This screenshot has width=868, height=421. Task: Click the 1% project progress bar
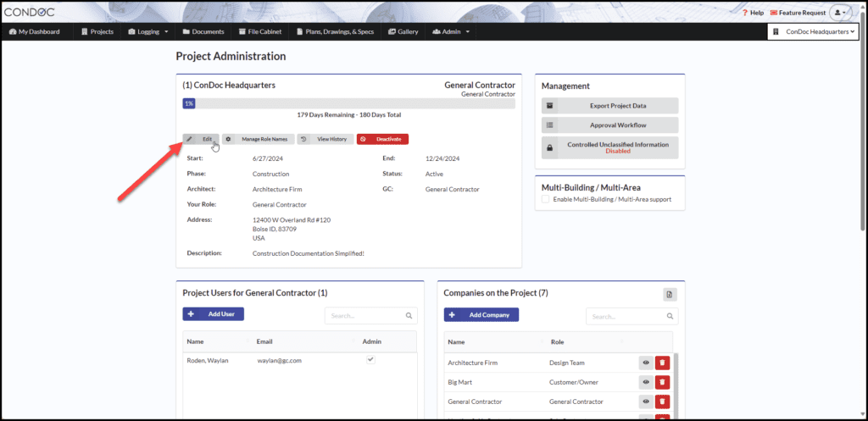tap(348, 103)
